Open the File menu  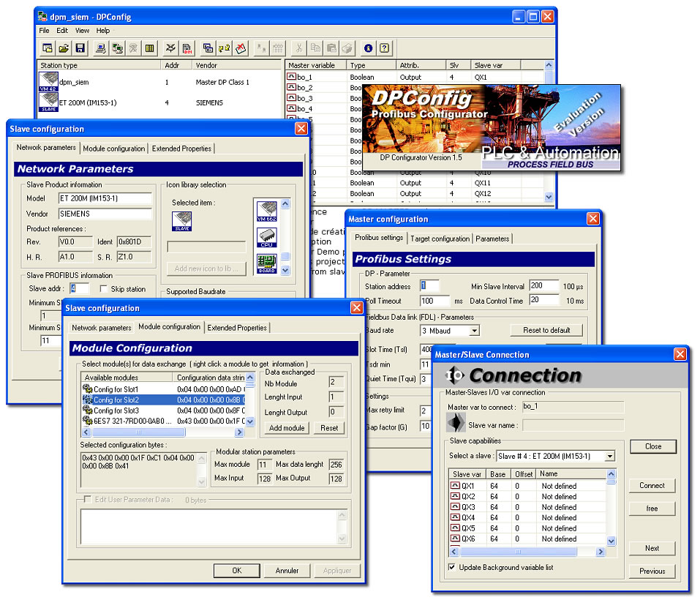(x=44, y=30)
